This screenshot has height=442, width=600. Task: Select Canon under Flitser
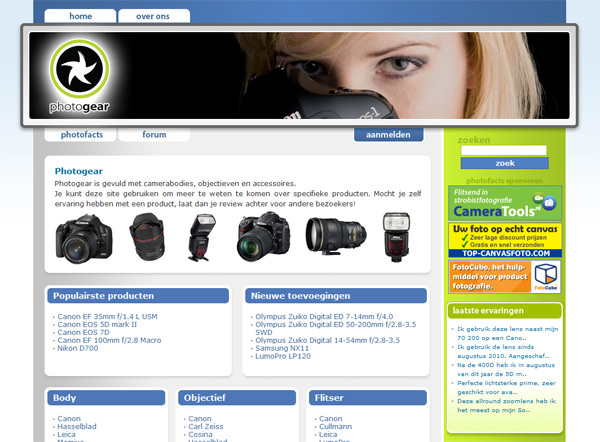pyautogui.click(x=331, y=419)
